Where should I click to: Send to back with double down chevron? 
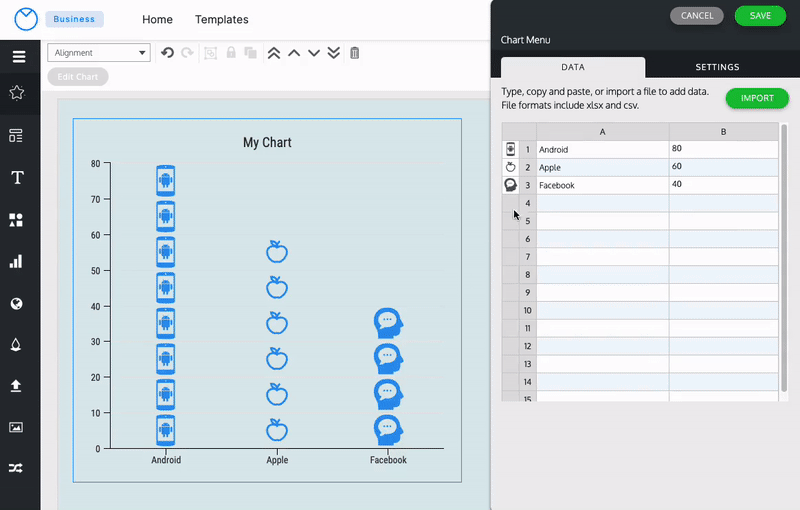point(333,53)
